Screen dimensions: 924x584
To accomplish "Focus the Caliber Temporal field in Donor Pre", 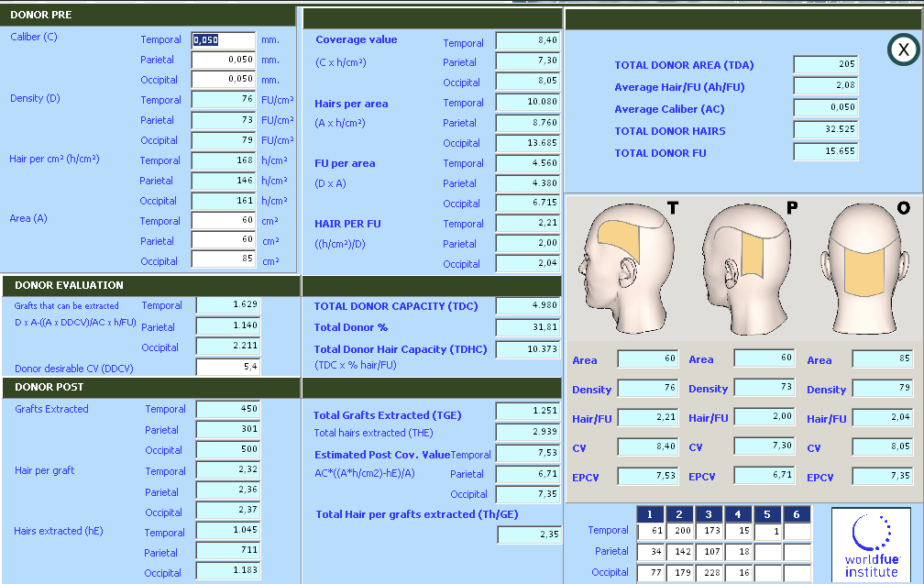I will coord(223,40).
